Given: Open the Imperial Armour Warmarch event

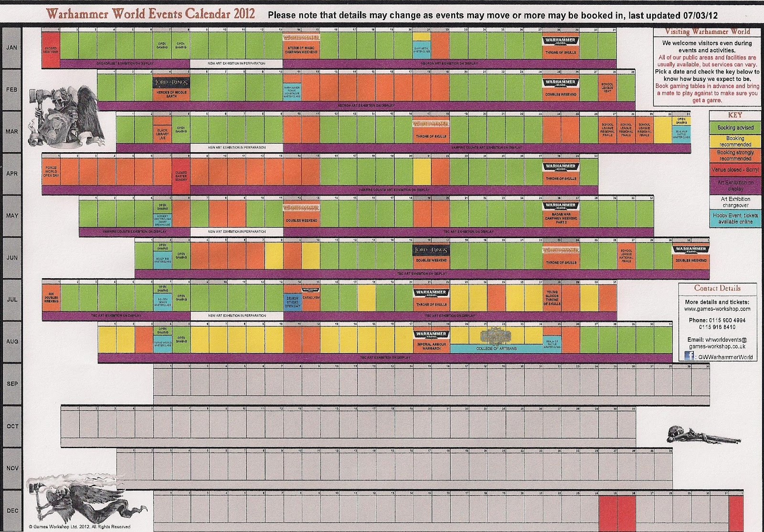Looking at the screenshot, I should [431, 346].
